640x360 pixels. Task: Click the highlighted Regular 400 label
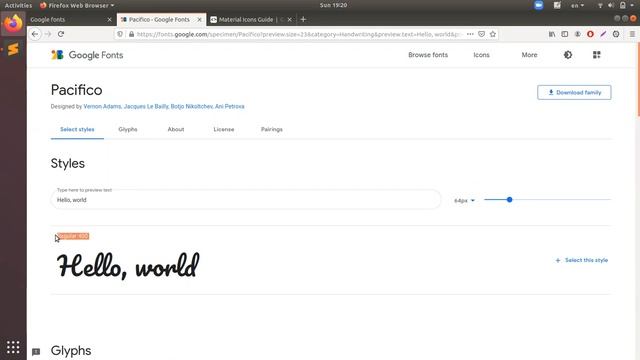[73, 236]
